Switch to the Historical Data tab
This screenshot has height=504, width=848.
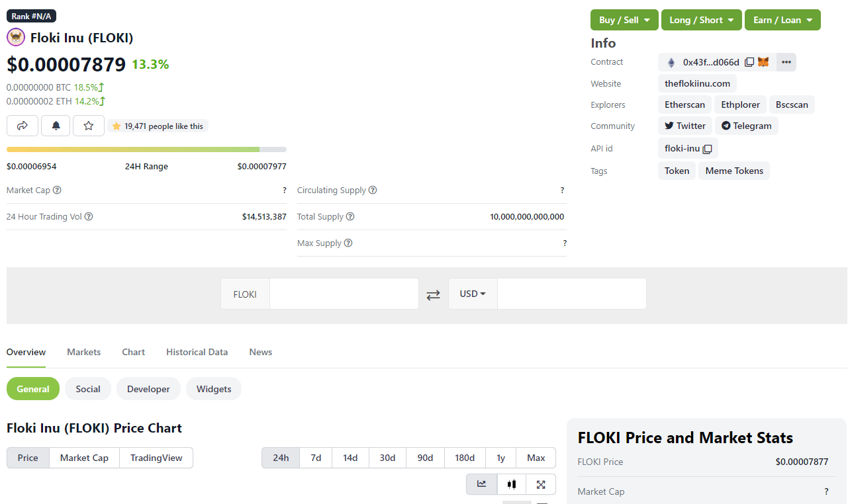coord(197,352)
